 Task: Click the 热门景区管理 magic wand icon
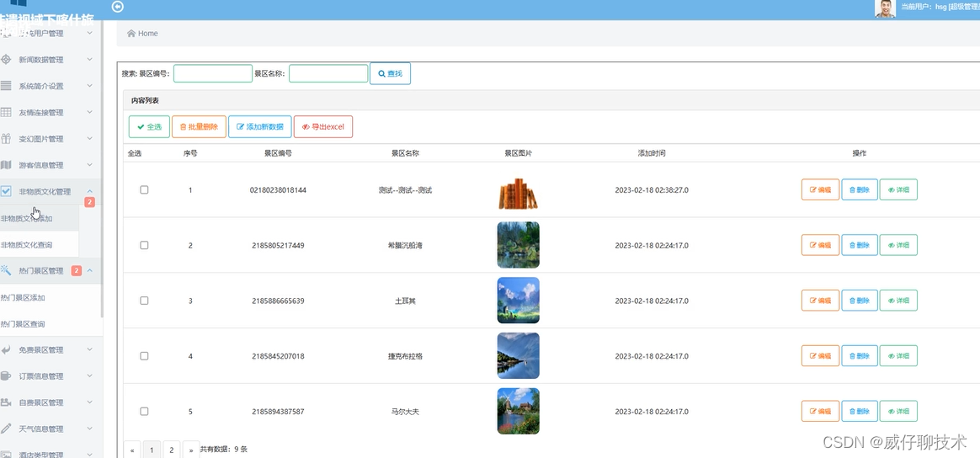coord(6,270)
